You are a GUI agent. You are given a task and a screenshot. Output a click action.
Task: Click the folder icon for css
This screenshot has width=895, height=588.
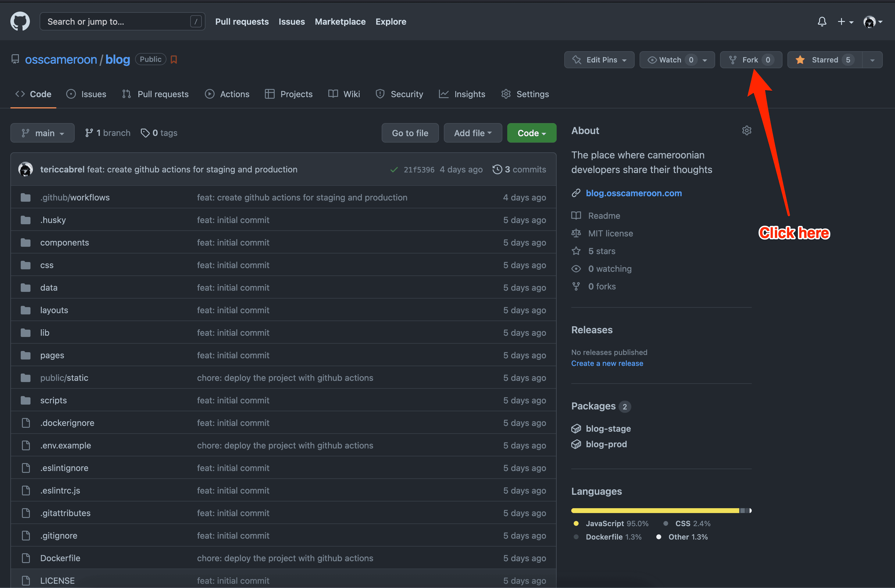pyautogui.click(x=26, y=265)
